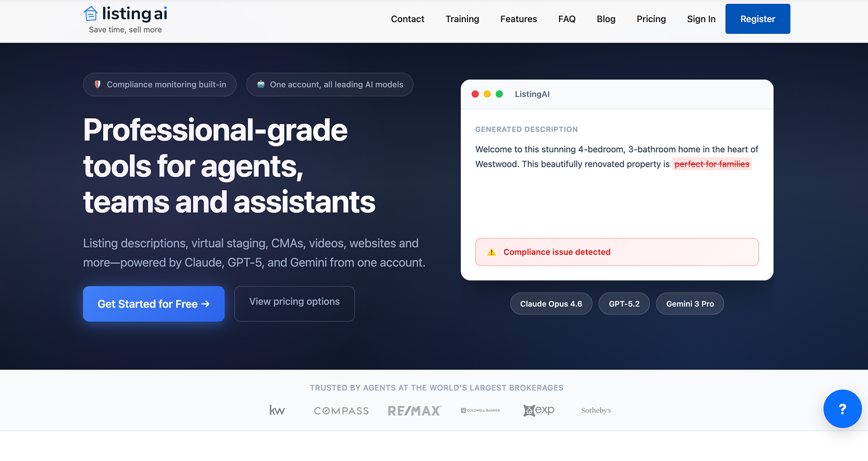Go to Training in the top navigation
The width and height of the screenshot is (868, 461).
pyautogui.click(x=462, y=19)
